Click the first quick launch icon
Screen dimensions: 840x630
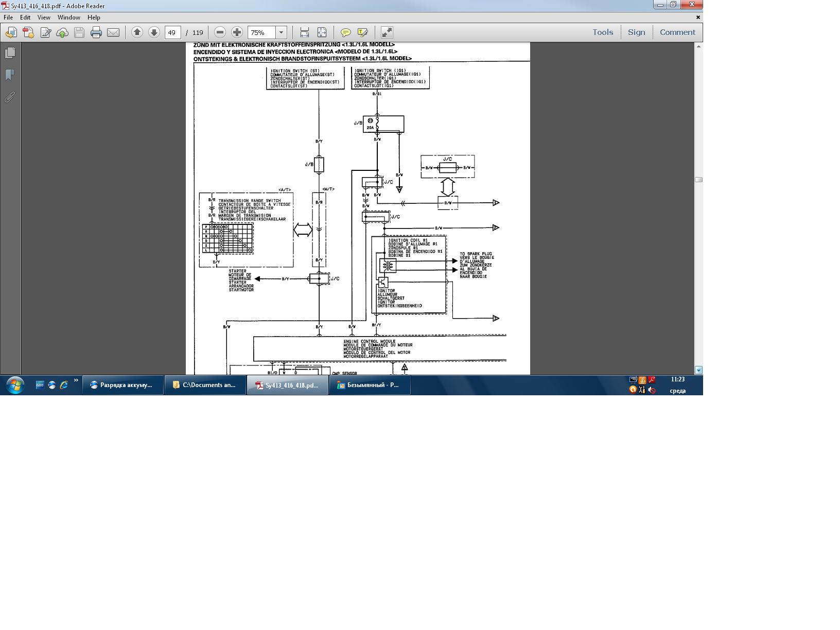tap(40, 384)
